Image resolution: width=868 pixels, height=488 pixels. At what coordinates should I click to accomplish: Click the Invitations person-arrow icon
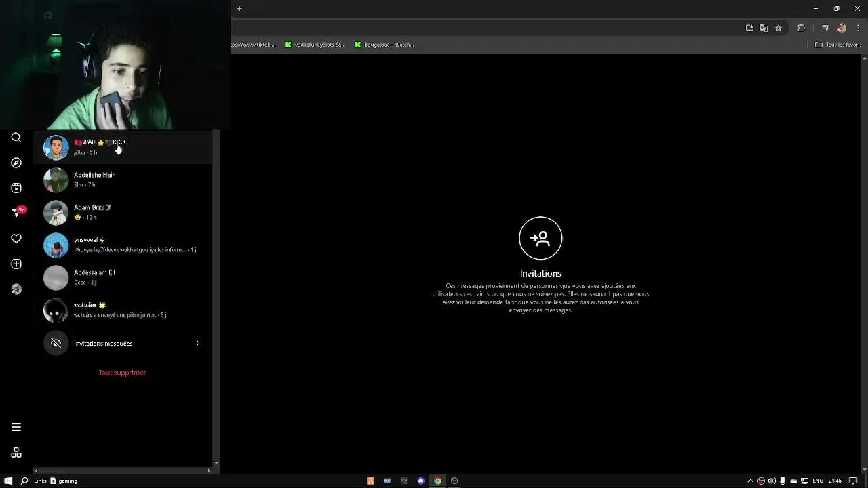click(540, 238)
